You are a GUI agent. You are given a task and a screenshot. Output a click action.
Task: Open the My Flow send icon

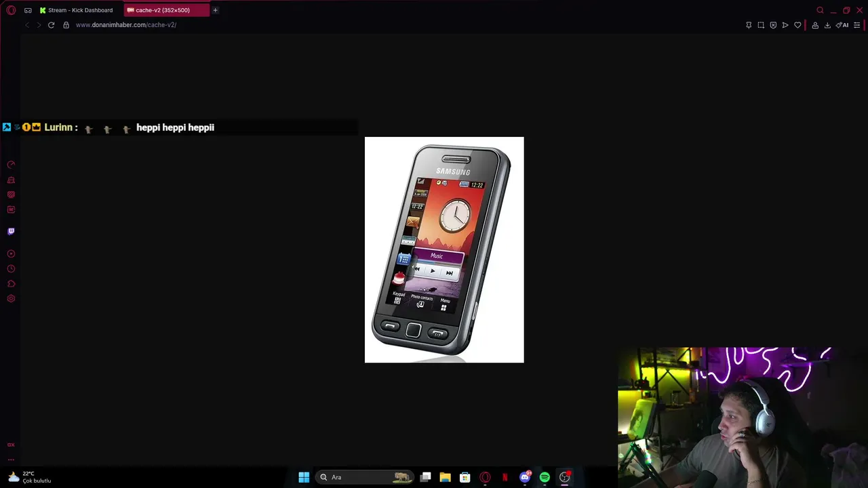tap(785, 25)
